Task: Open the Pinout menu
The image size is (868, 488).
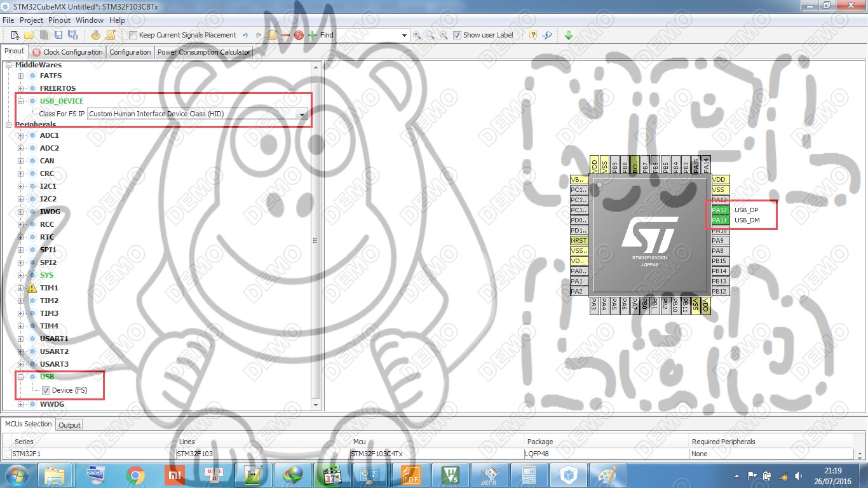Action: [59, 20]
